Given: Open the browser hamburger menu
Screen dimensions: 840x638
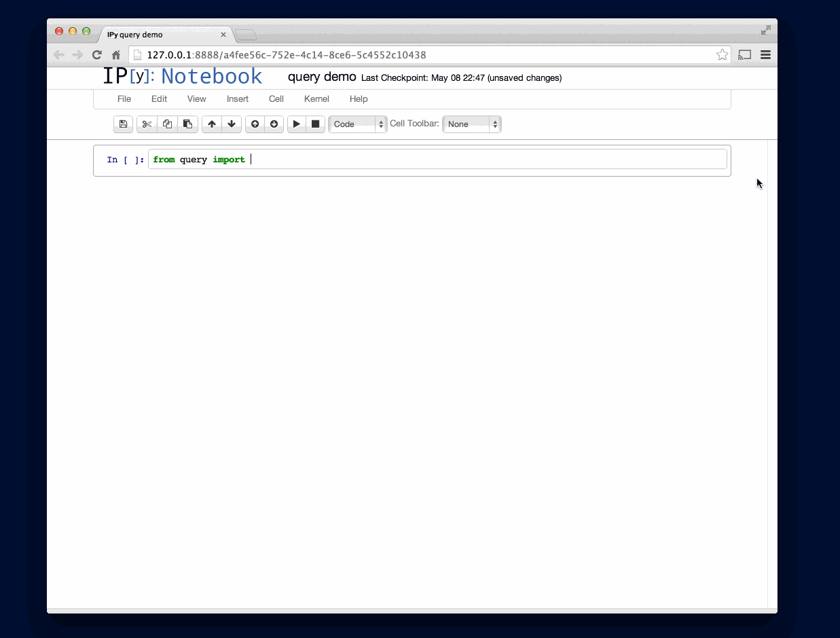Looking at the screenshot, I should tap(765, 55).
